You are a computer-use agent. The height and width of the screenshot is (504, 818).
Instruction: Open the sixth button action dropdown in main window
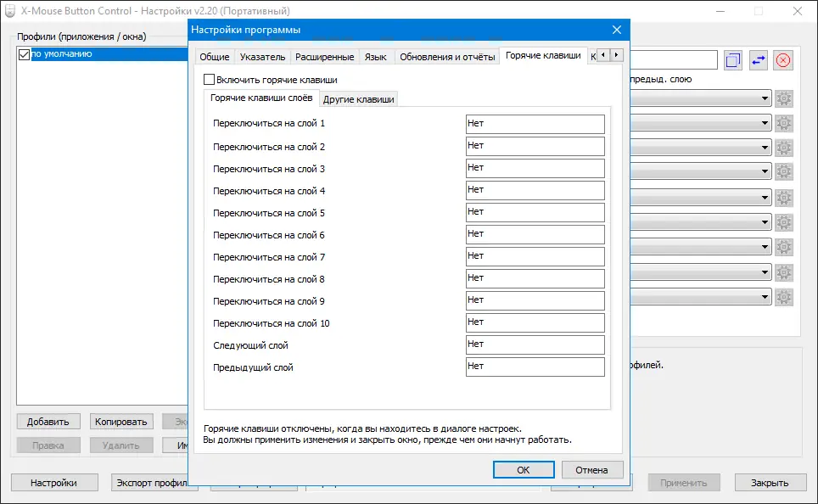pyautogui.click(x=701, y=222)
